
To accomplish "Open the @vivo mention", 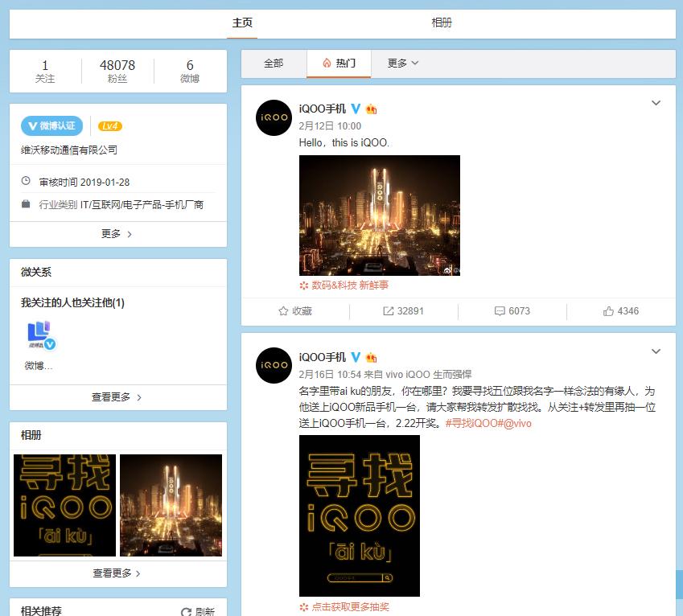I will pos(517,424).
